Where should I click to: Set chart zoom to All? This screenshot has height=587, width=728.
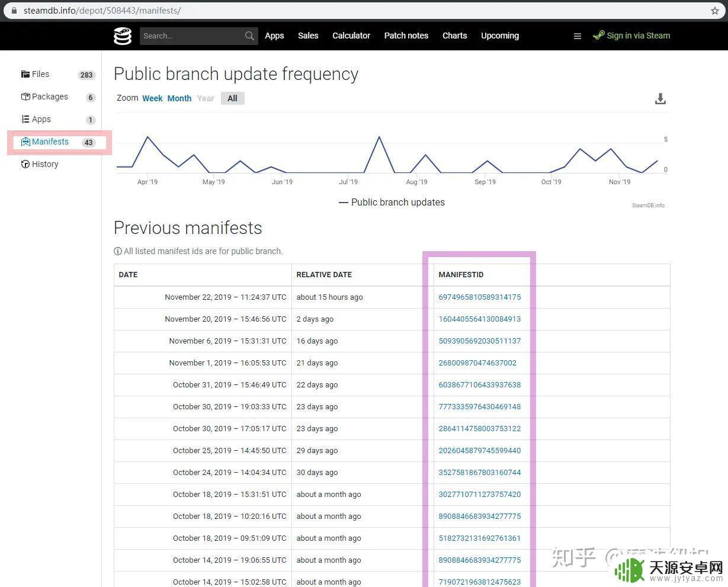click(232, 98)
